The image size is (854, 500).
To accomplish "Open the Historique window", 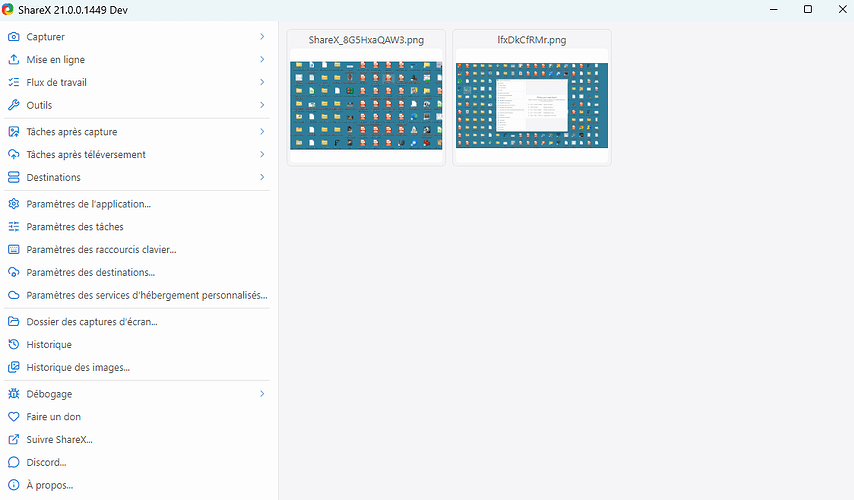I will click(137, 345).
